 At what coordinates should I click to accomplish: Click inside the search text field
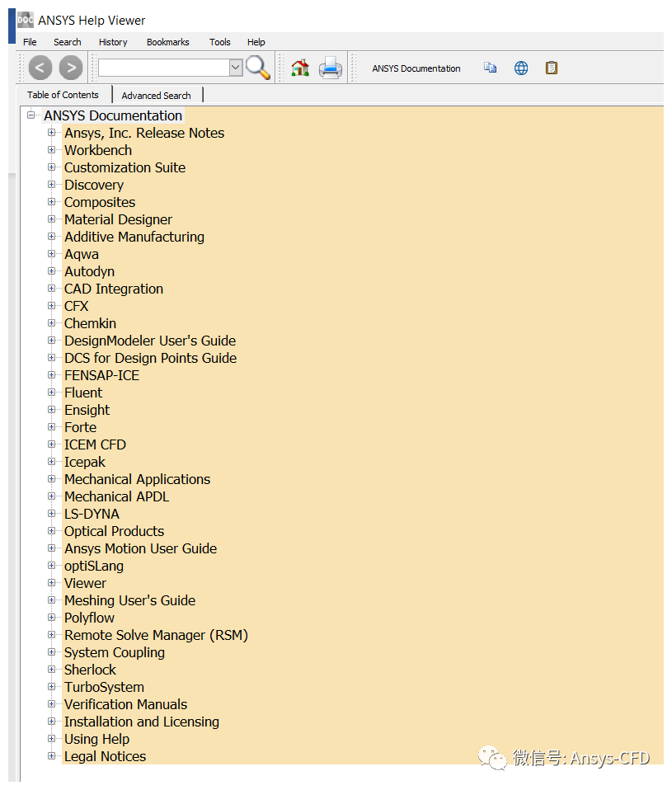pos(162,68)
